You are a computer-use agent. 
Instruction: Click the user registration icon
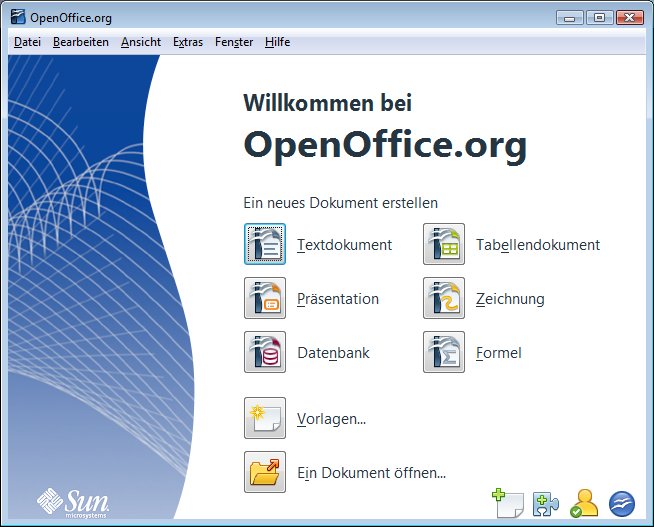[584, 503]
